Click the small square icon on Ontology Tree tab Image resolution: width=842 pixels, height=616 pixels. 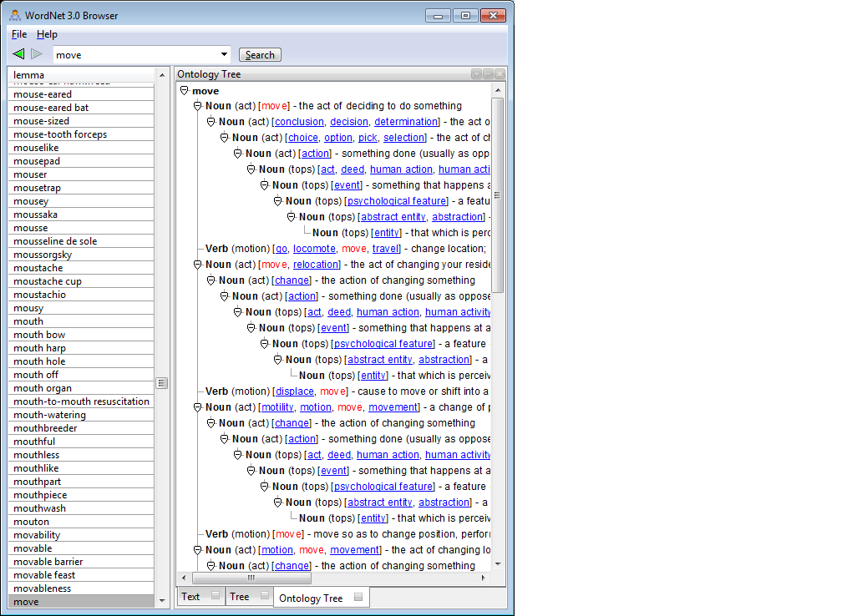358,597
